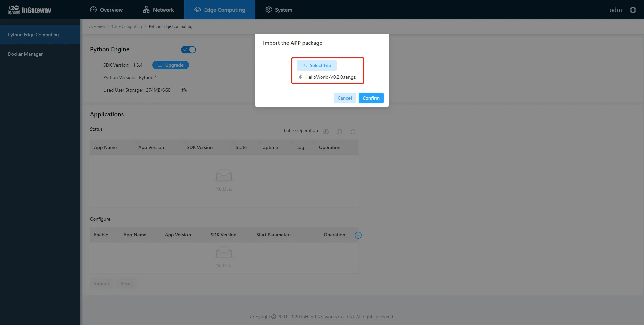This screenshot has height=325, width=644.
Task: Click the Python Edge Computing breadcrumb text
Action: click(x=170, y=26)
